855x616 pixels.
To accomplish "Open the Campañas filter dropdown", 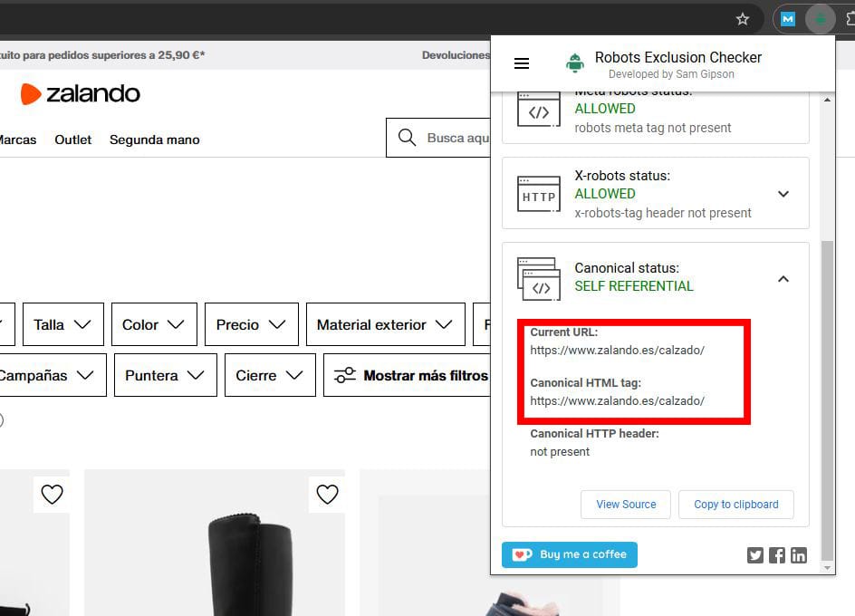I will coord(53,375).
